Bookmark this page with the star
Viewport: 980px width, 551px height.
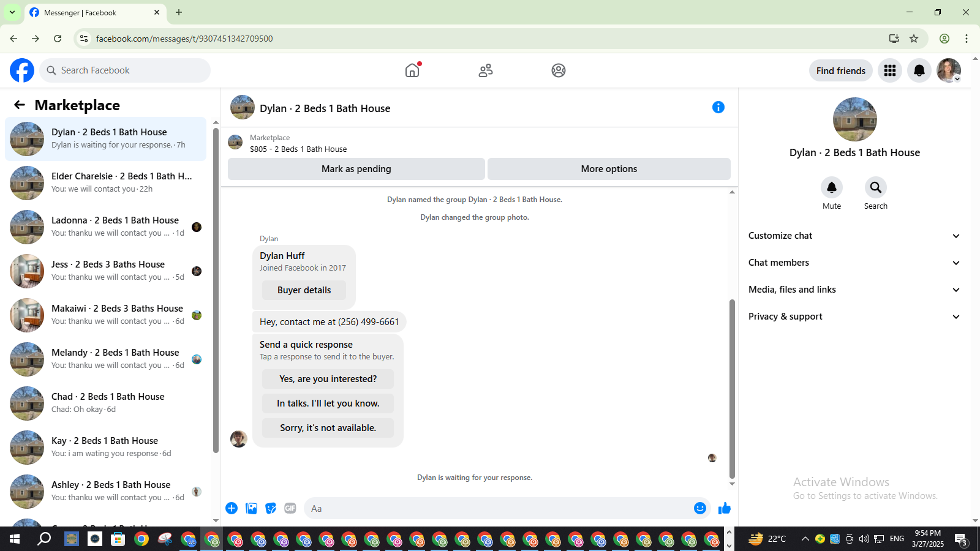[914, 39]
